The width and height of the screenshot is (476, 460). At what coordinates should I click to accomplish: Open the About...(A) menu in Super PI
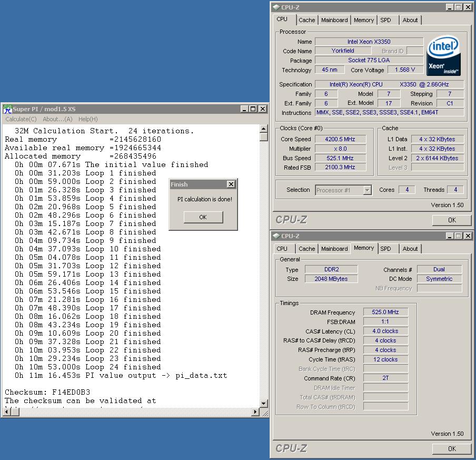pos(57,119)
